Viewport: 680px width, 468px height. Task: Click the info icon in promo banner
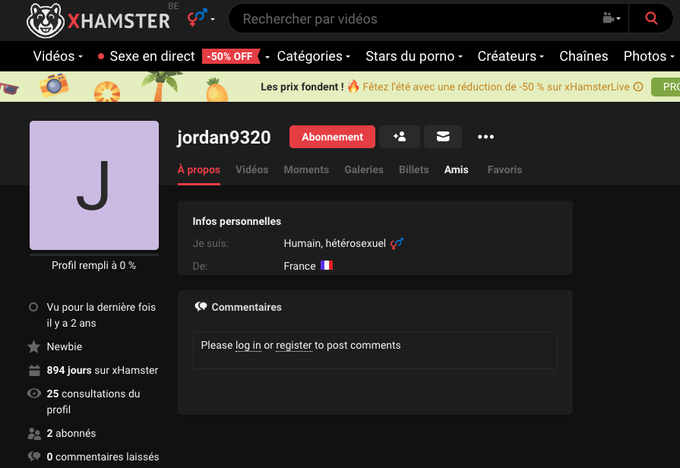tap(638, 87)
